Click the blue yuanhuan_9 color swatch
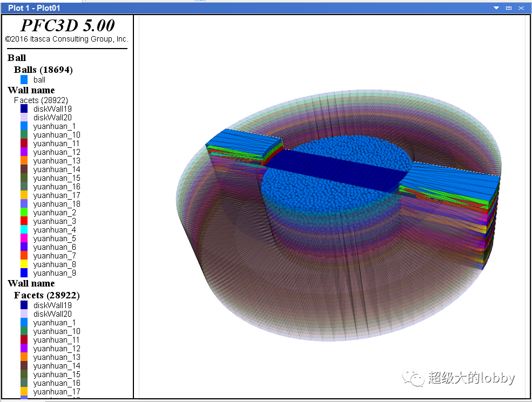 pyautogui.click(x=24, y=273)
